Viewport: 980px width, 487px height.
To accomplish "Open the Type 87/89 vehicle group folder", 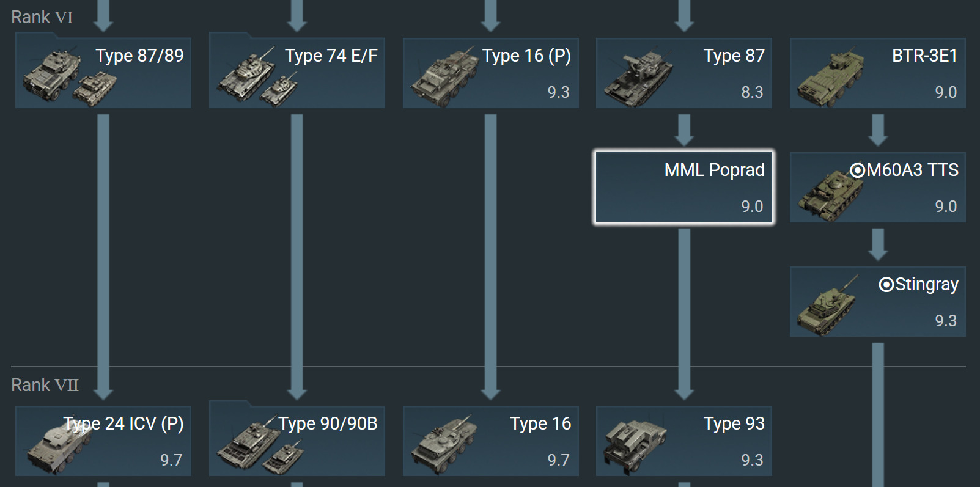I will coord(103,73).
